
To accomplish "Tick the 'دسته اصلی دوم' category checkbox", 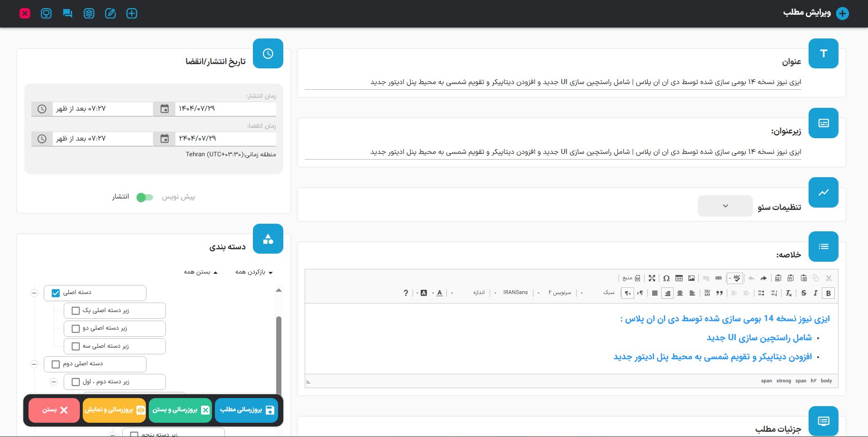I will coord(56,364).
